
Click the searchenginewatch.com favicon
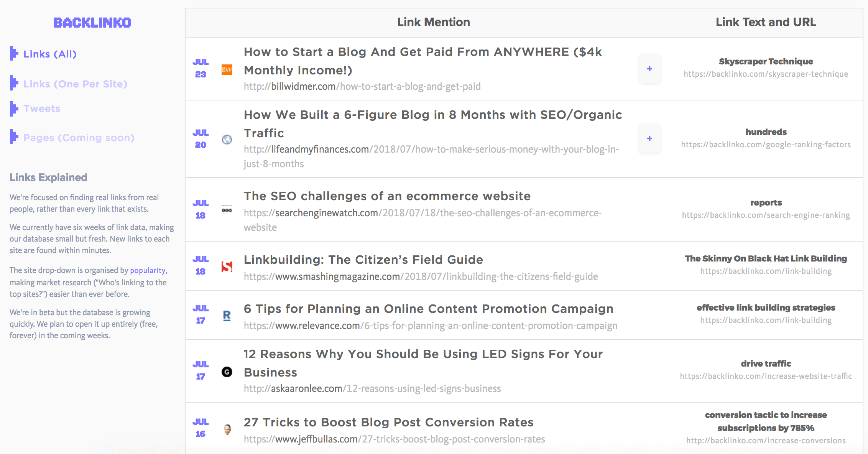coord(227,209)
